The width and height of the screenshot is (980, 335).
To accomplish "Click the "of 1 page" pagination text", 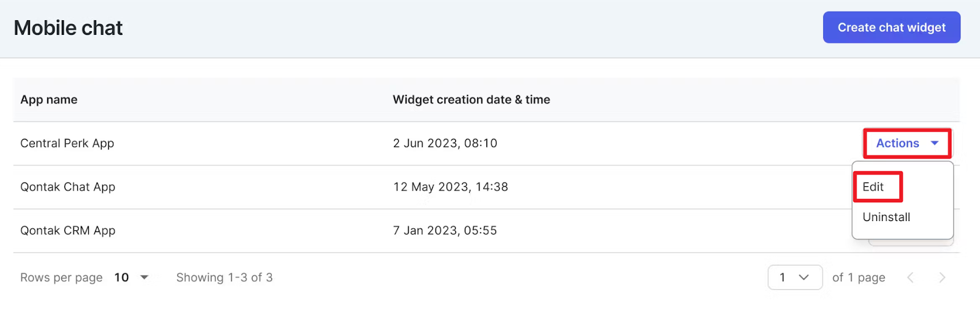I will click(x=858, y=277).
